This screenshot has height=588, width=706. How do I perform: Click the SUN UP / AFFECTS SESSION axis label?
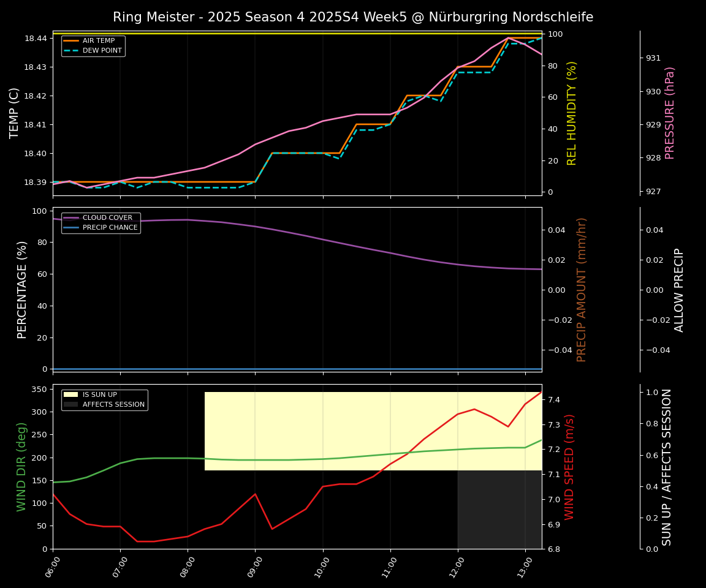click(667, 467)
